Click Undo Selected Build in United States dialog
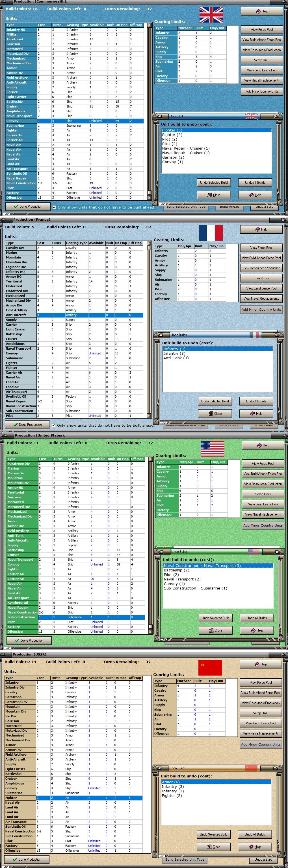The image size is (288, 868). pos(215,618)
